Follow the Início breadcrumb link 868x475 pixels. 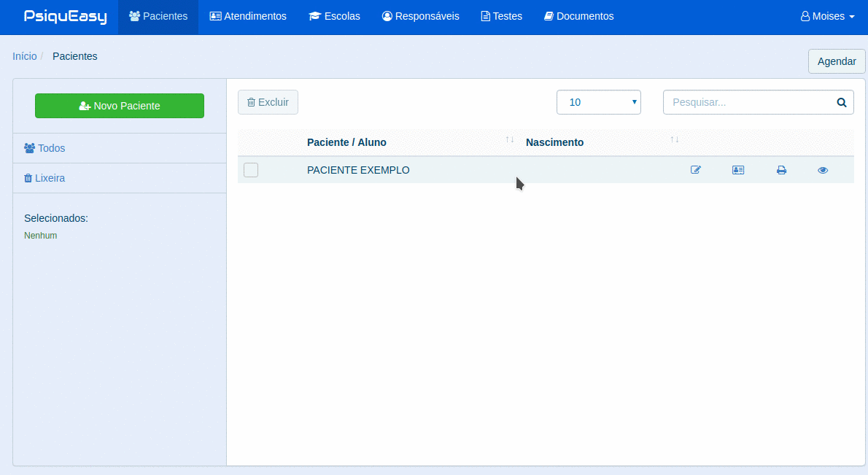(x=25, y=56)
